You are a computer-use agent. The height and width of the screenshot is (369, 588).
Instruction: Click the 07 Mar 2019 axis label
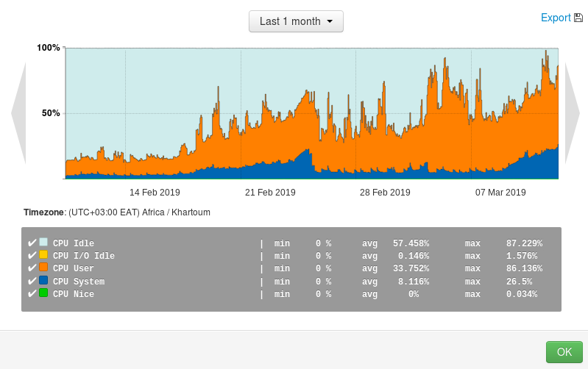(x=500, y=193)
